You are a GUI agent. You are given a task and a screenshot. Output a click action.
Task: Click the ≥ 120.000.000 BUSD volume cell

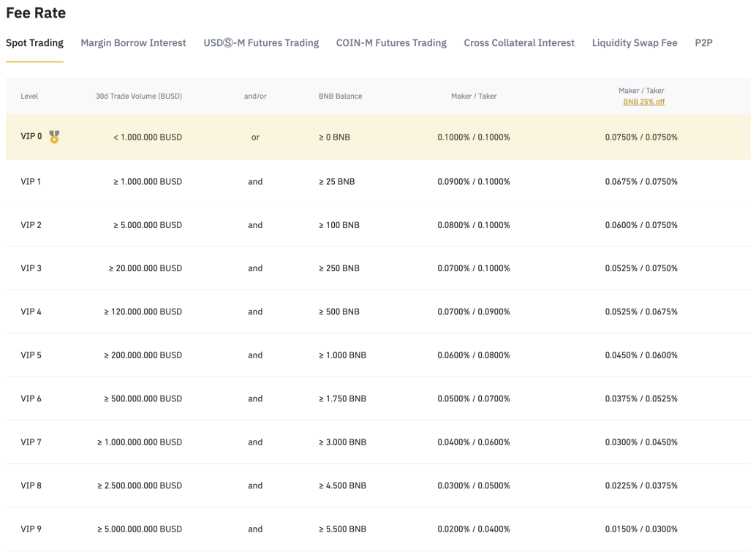click(x=143, y=312)
